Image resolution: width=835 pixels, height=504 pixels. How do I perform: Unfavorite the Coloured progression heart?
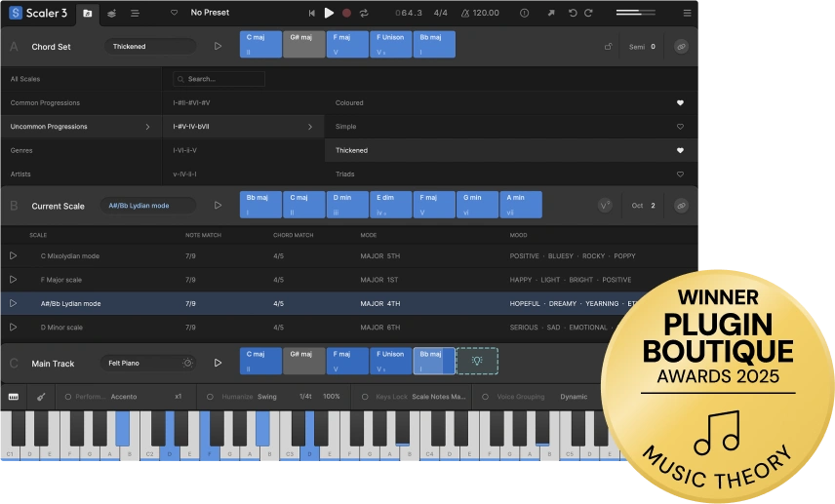(680, 102)
